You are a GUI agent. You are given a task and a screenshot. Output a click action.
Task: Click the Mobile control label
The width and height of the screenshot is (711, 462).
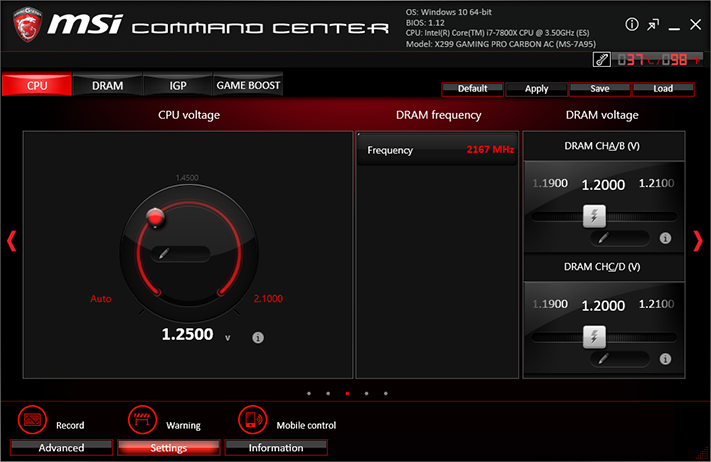point(306,425)
